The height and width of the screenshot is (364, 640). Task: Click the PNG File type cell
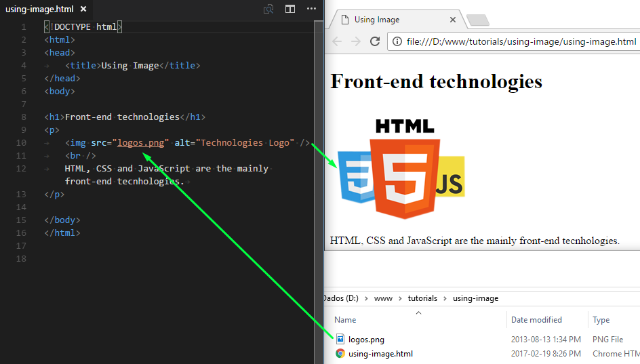pyautogui.click(x=607, y=340)
